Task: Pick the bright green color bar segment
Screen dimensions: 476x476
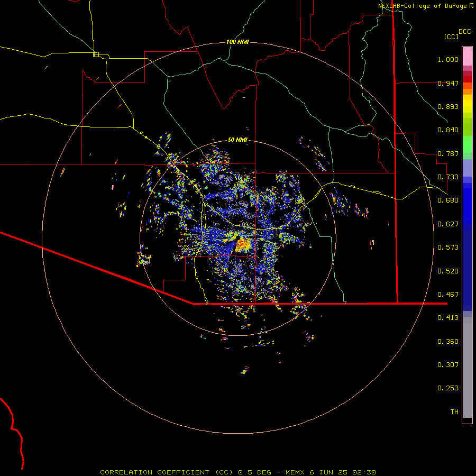Action: pos(467,144)
